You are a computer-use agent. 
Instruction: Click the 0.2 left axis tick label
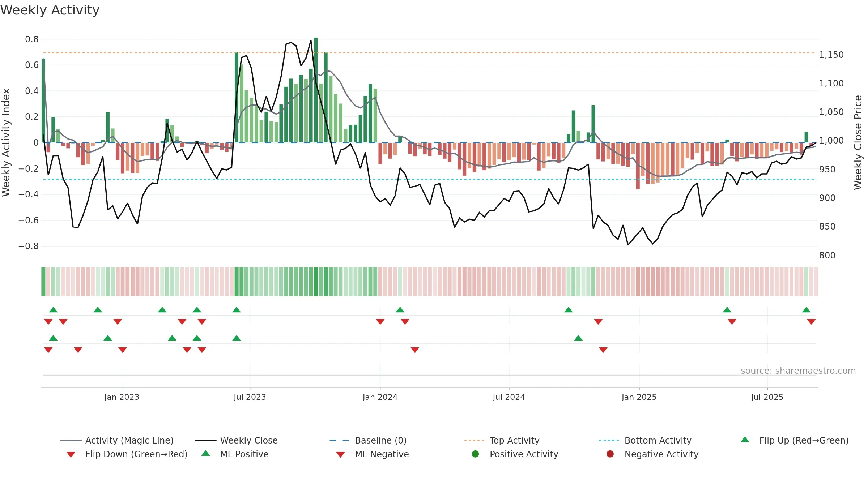32,117
